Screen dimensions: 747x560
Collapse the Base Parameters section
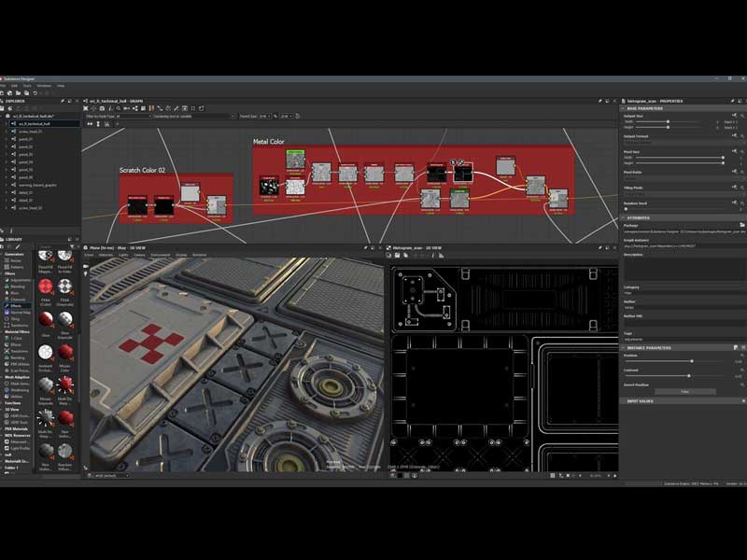pos(644,108)
